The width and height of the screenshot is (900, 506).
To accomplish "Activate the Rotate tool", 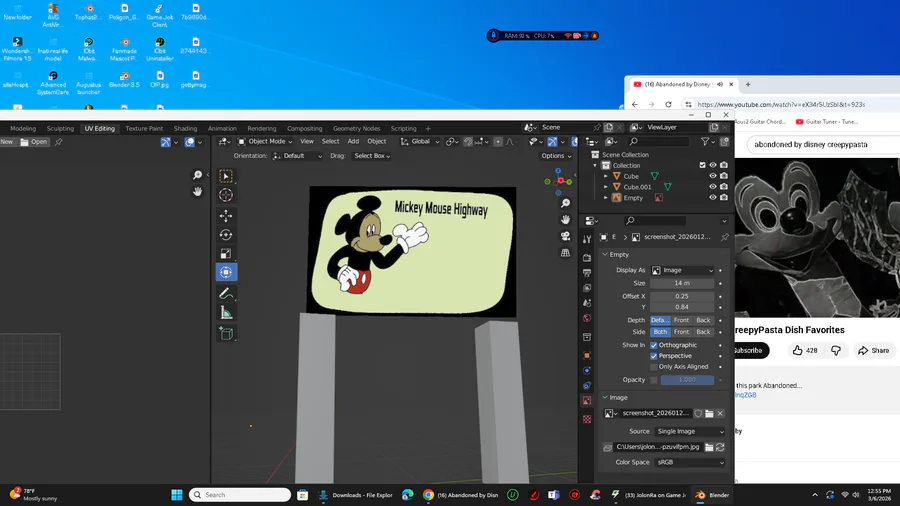I will (226, 234).
